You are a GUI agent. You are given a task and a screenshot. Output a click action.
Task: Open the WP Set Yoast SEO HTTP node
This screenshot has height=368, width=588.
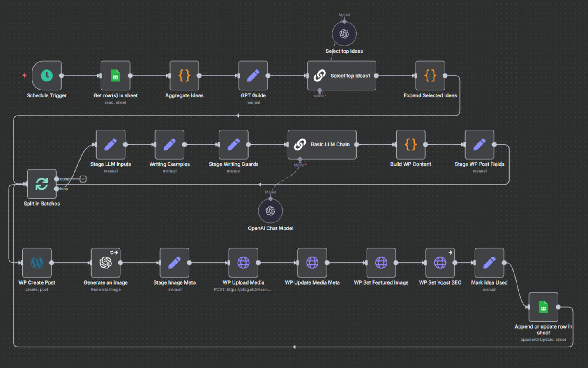pos(440,263)
